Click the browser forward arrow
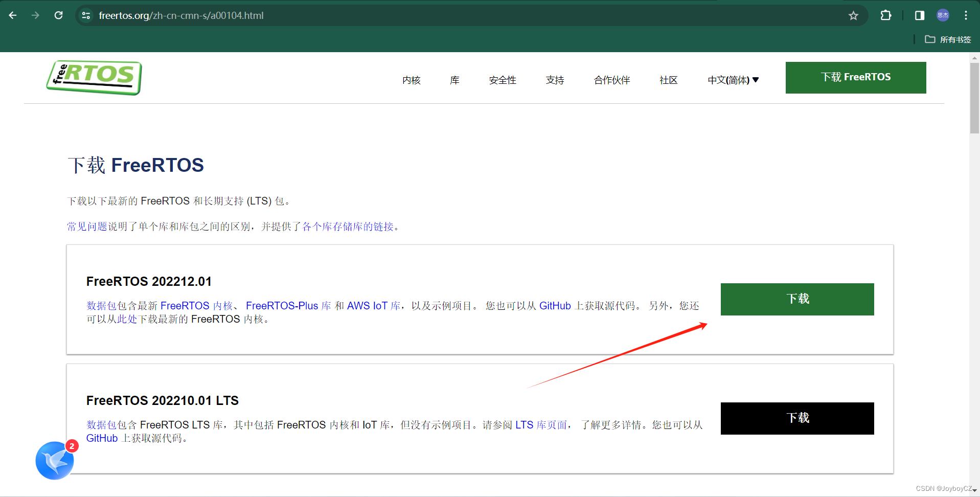980x497 pixels. point(35,15)
